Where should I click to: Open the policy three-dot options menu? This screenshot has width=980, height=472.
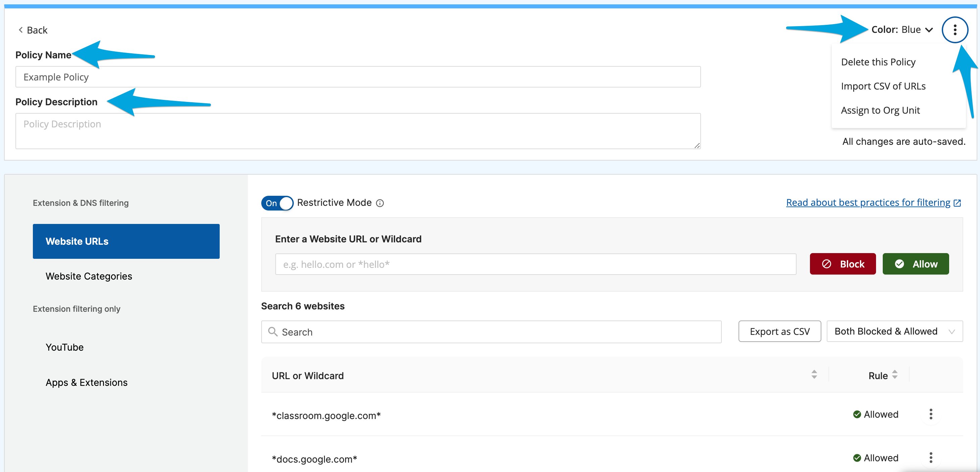point(955,29)
